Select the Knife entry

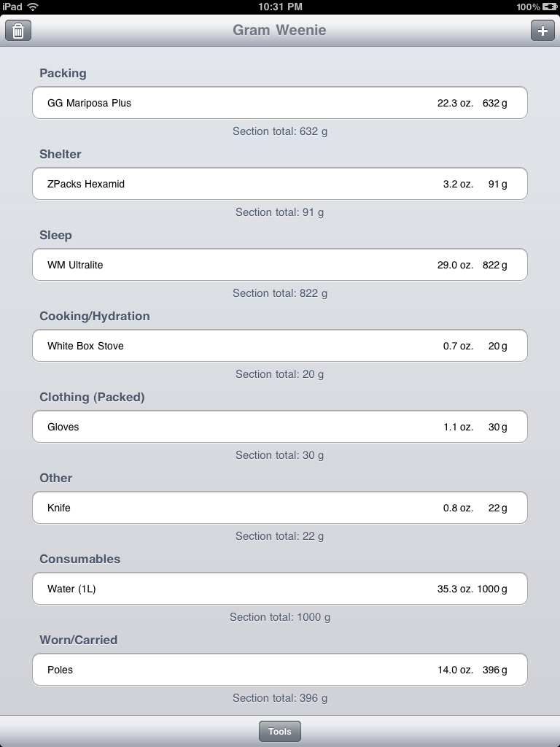(x=279, y=508)
